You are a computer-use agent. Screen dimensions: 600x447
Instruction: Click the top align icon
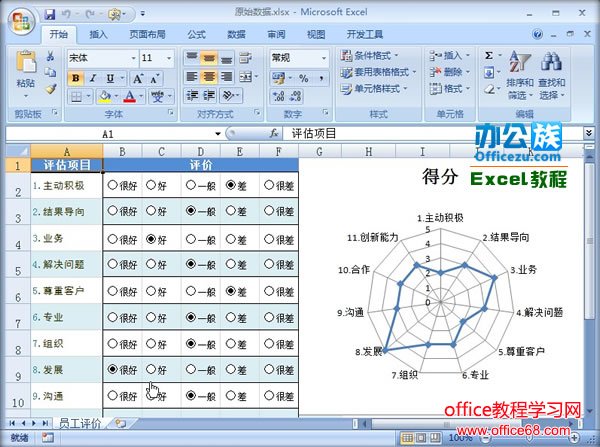pyautogui.click(x=191, y=58)
